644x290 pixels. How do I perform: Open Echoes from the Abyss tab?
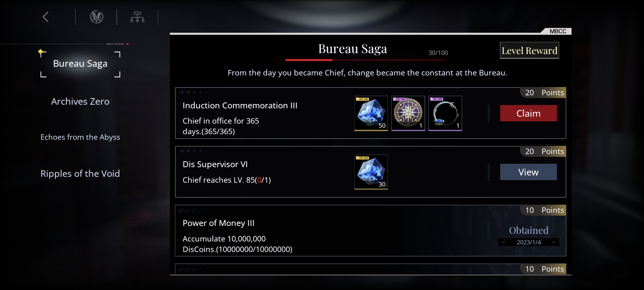(80, 137)
